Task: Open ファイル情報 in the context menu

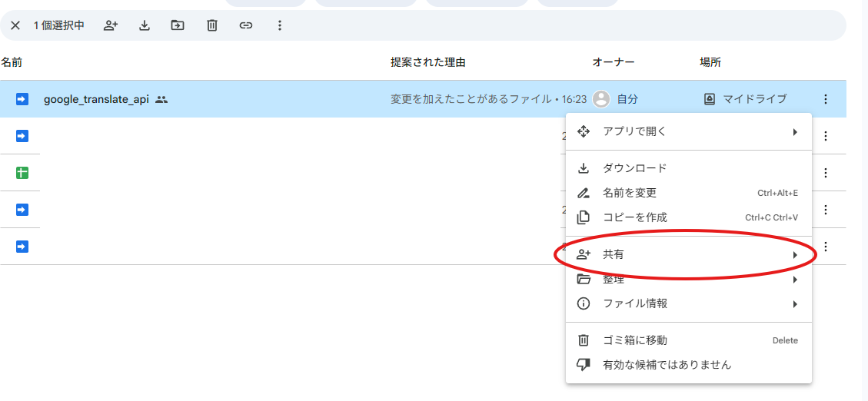Action: [x=689, y=303]
